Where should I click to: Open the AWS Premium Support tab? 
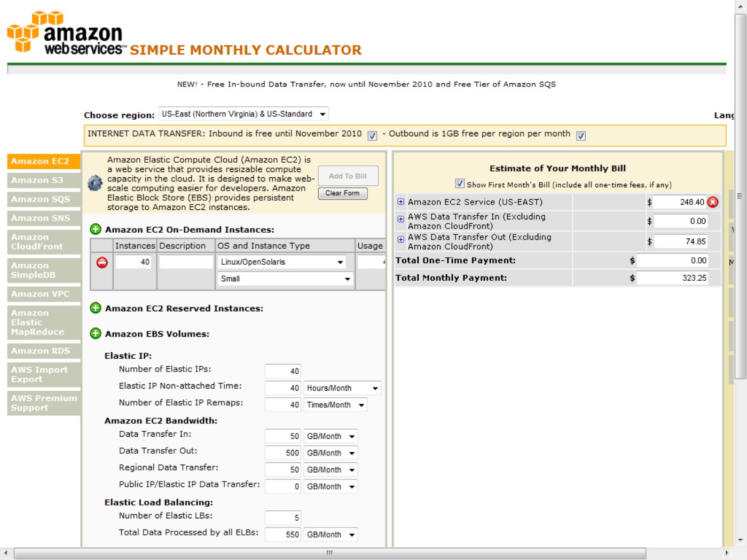click(x=44, y=403)
